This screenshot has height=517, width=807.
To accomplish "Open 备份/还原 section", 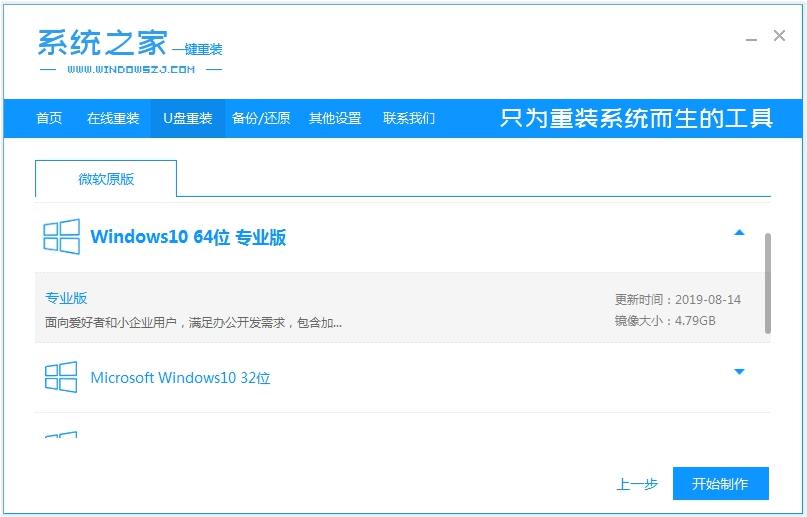I will tap(261, 118).
